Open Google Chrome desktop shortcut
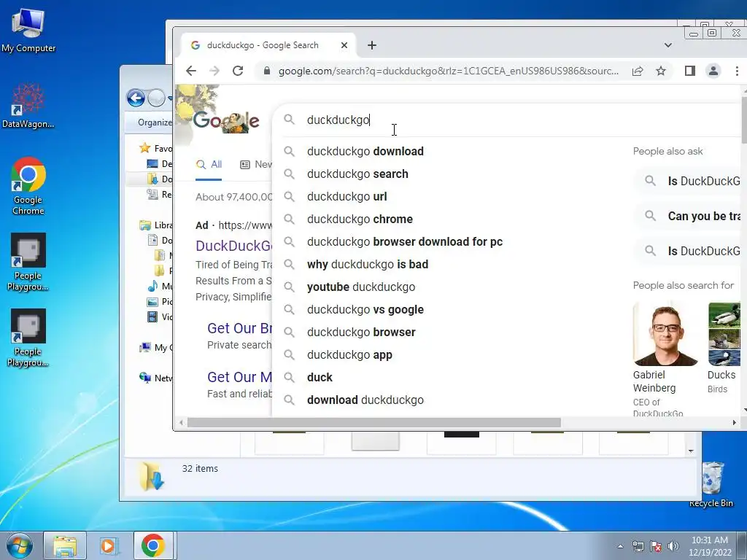Viewport: 747px width, 560px height. click(28, 186)
